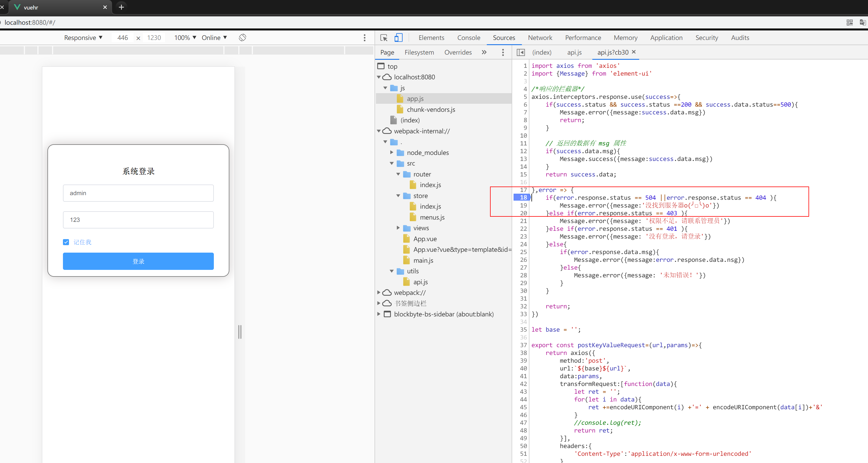Open the Responsive device dropdown
868x463 pixels.
83,38
